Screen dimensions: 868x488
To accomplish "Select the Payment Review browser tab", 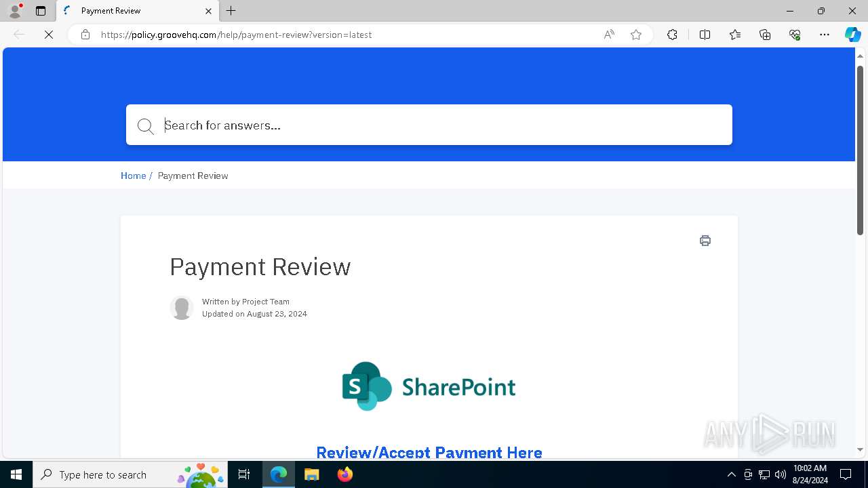I will point(138,11).
